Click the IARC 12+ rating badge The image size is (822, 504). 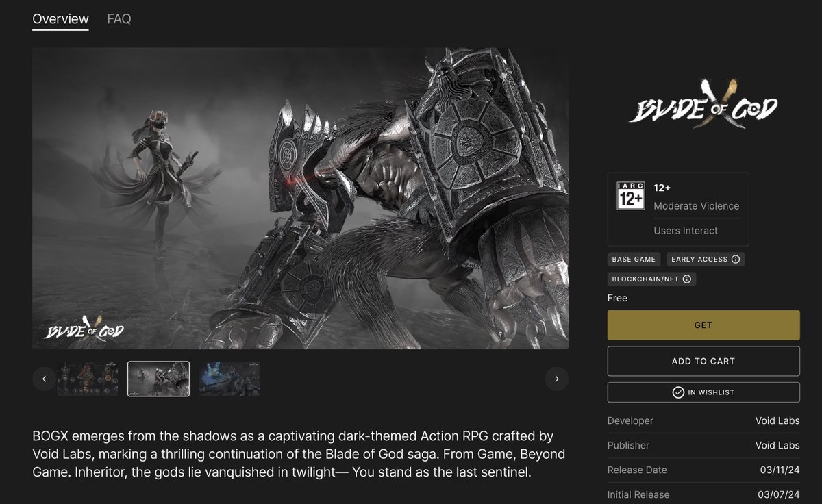click(x=630, y=196)
